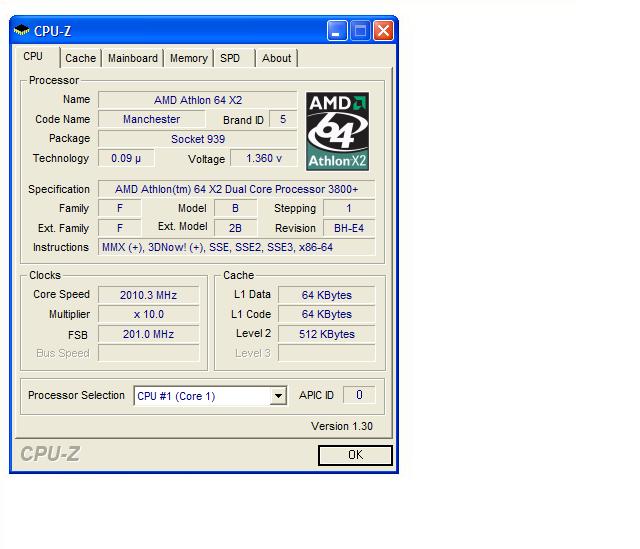Click the L1 Code value 64 KBytes
The height and width of the screenshot is (549, 640).
pyautogui.click(x=327, y=314)
